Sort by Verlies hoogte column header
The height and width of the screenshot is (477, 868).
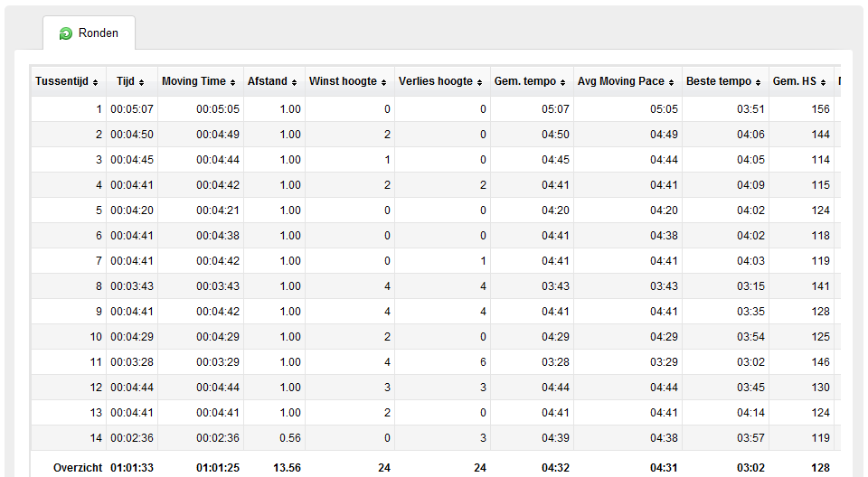442,81
